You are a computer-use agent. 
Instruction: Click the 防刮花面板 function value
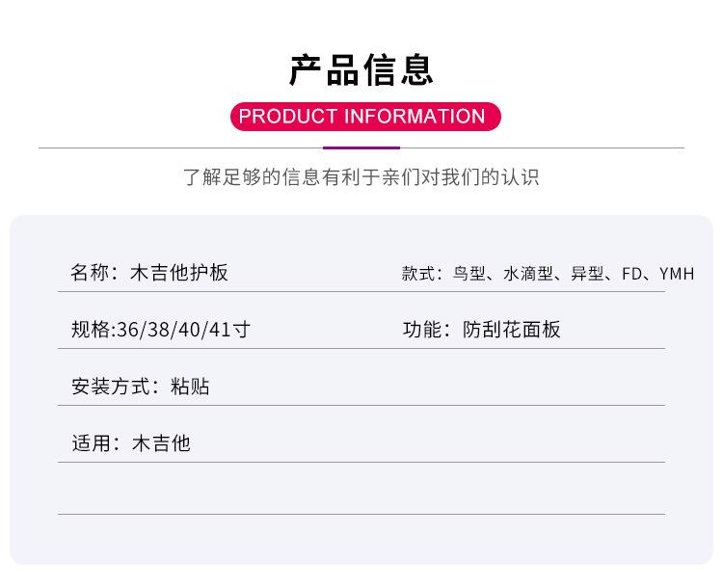tap(511, 330)
